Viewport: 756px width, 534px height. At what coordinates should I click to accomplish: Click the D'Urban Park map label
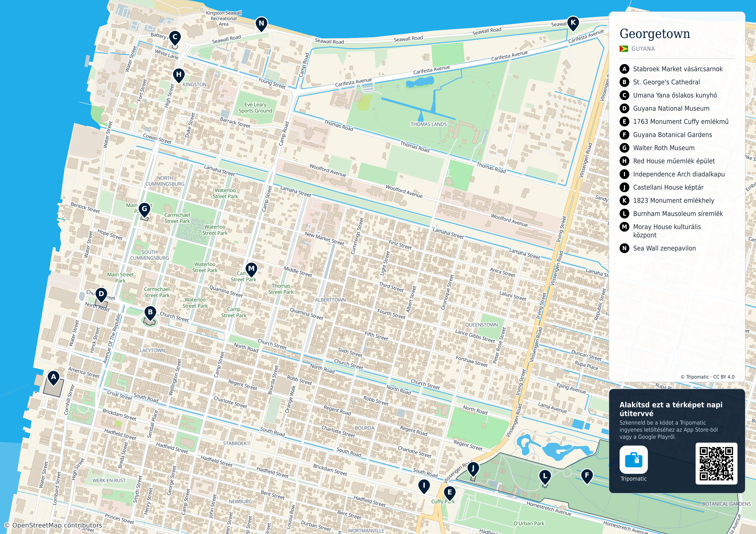tap(529, 524)
